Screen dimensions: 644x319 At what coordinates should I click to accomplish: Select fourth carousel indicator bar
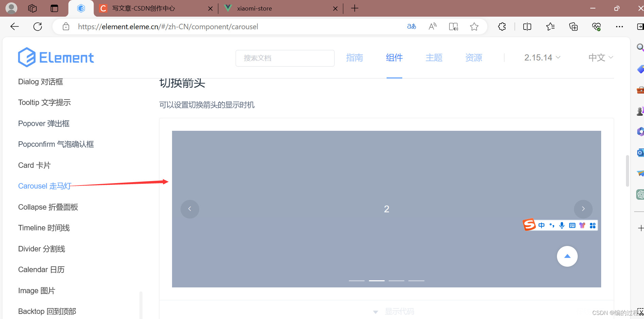(x=416, y=281)
